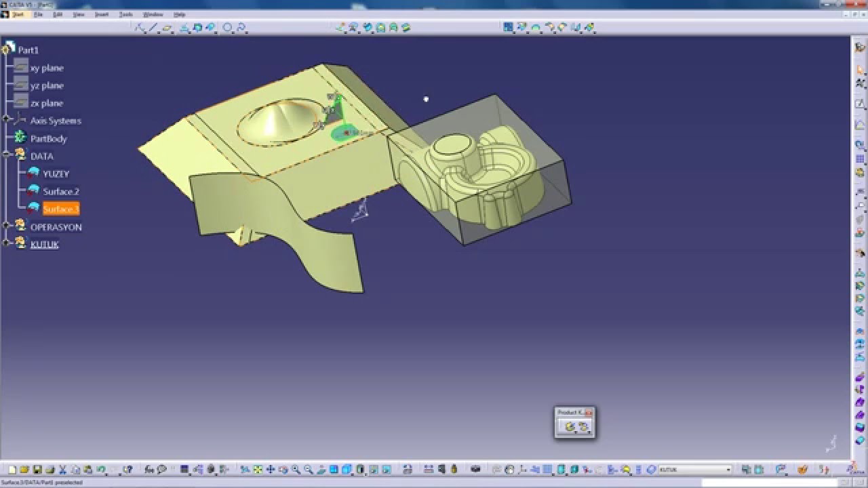Click the Open file icon
The image size is (868, 488).
click(x=24, y=469)
